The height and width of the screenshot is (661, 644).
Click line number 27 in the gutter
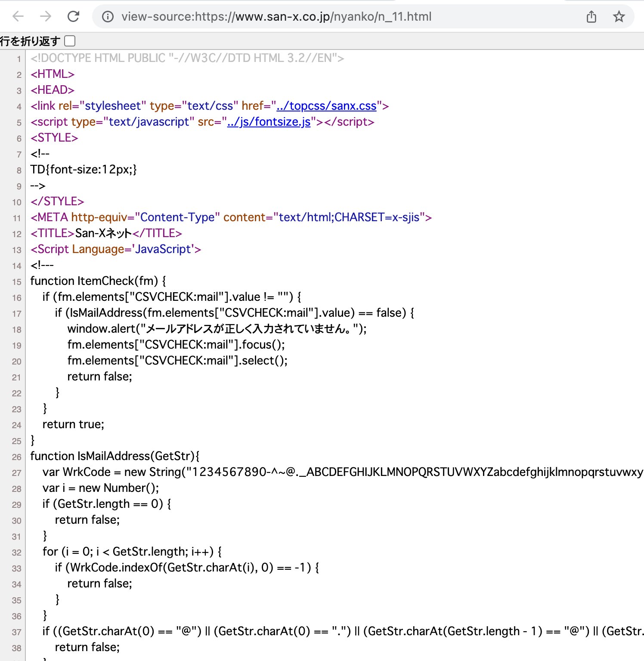(16, 473)
